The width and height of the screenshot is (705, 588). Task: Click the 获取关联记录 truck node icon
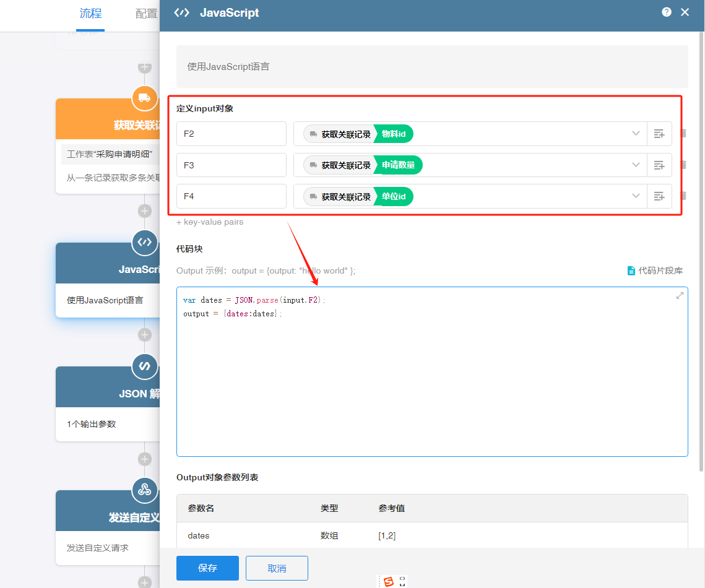144,98
